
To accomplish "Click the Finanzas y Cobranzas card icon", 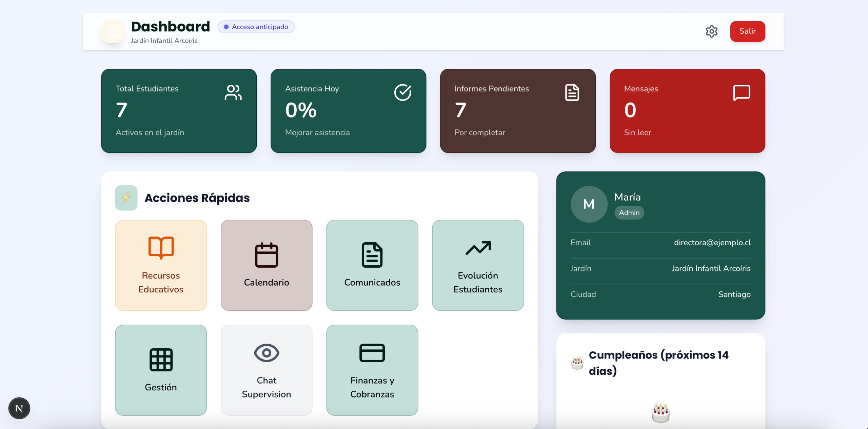I will (x=372, y=353).
